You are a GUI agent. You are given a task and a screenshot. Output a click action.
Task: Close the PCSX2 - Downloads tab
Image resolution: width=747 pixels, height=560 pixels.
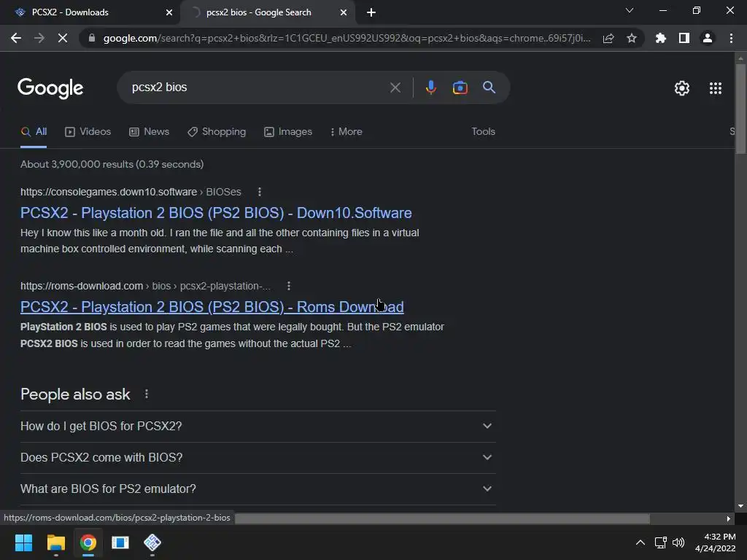(169, 12)
